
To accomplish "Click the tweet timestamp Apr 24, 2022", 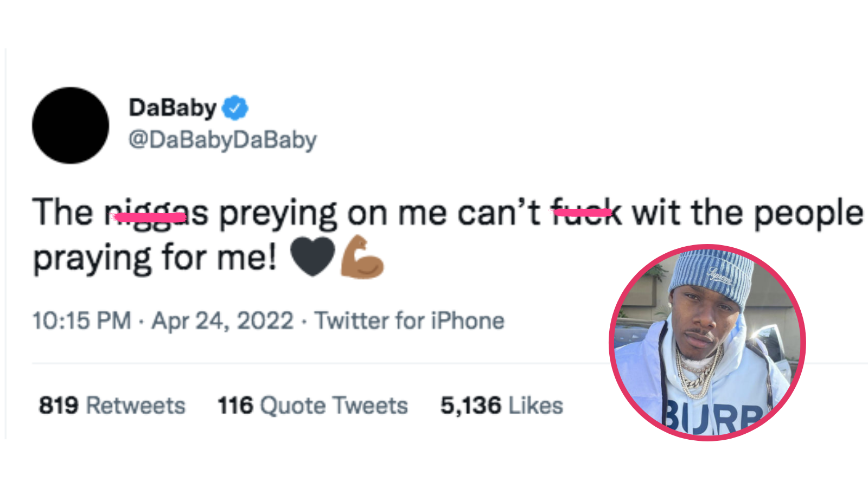I will 221,320.
